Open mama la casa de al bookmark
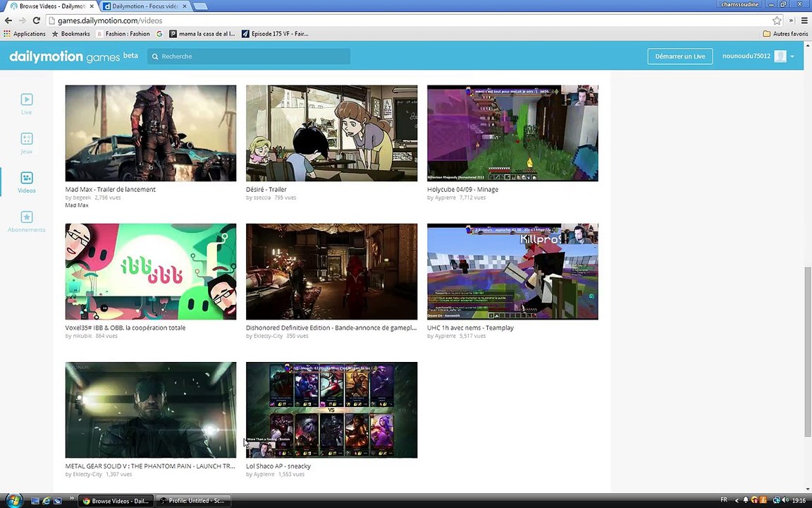The width and height of the screenshot is (812, 508). pyautogui.click(x=202, y=34)
